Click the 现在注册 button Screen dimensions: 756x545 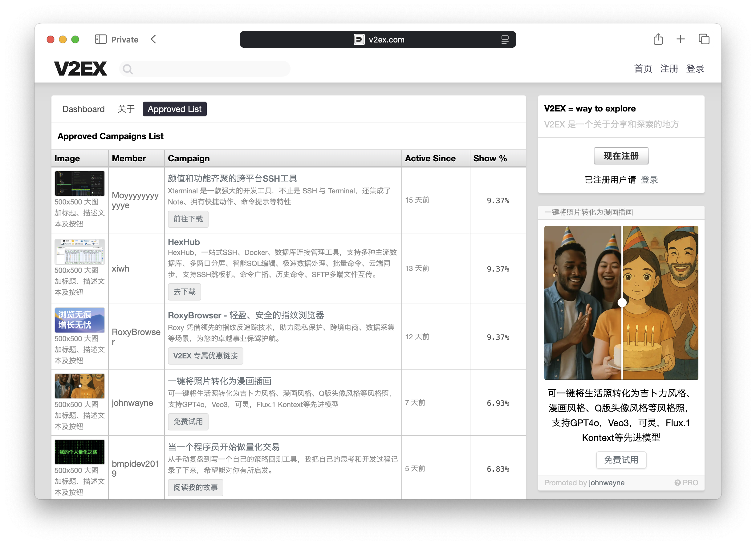coord(621,156)
